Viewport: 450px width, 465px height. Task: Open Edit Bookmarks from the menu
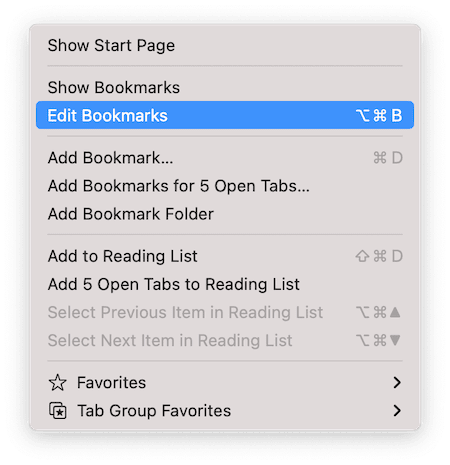[225, 115]
